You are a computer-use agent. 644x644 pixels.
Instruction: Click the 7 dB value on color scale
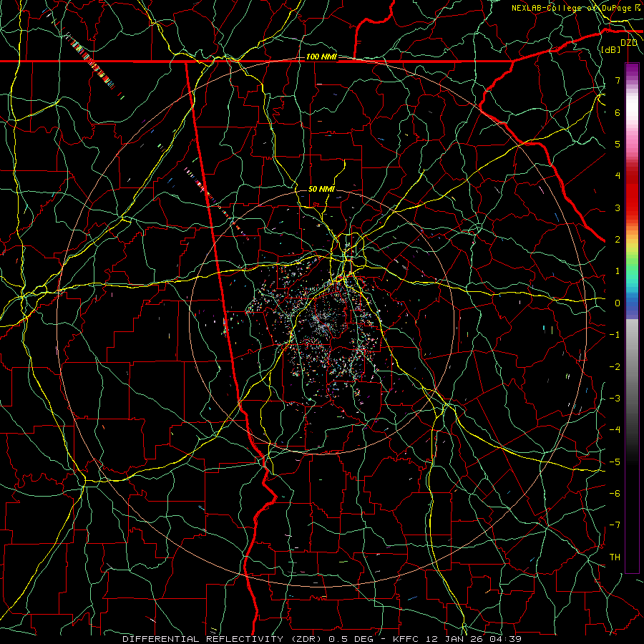tap(618, 80)
